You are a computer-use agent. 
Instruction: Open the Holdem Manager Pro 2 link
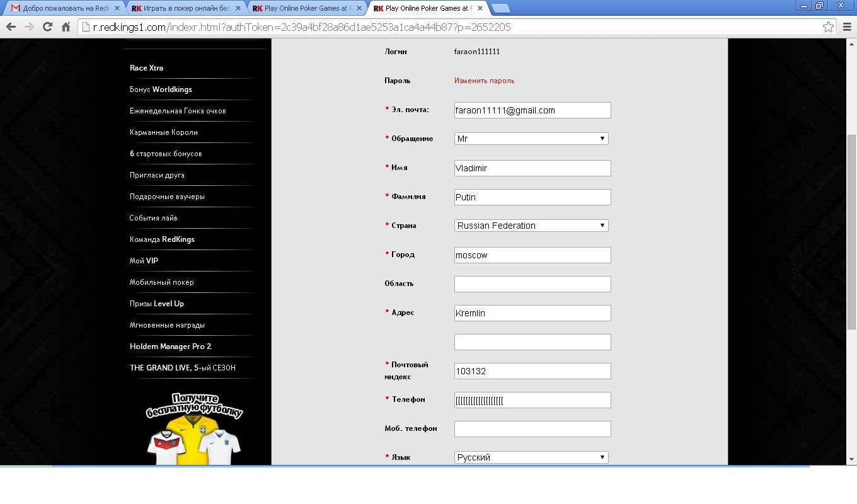coord(170,346)
